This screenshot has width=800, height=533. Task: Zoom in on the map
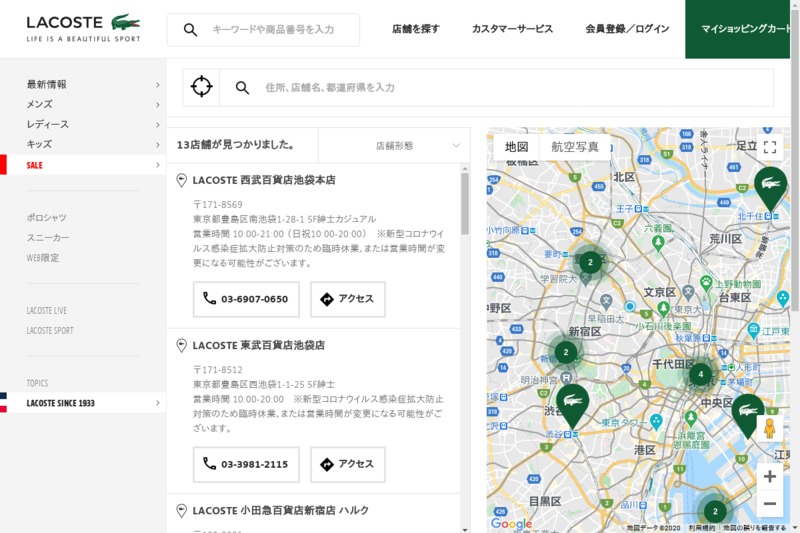click(x=770, y=476)
